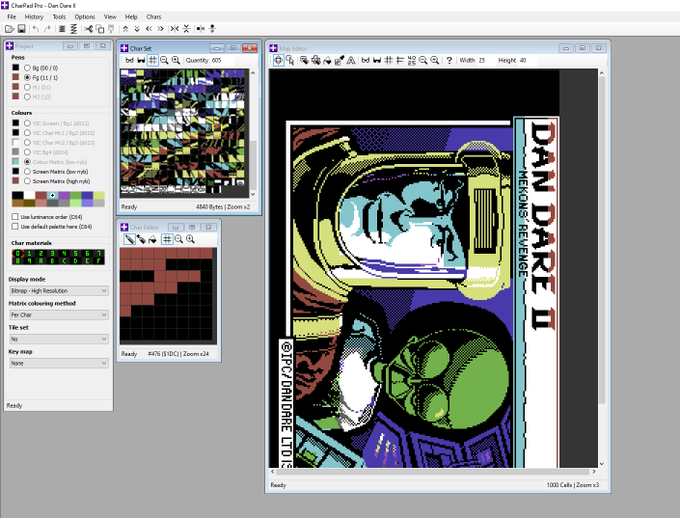Open the Matrix colouring method dropdown
The height and width of the screenshot is (518, 680).
59,315
